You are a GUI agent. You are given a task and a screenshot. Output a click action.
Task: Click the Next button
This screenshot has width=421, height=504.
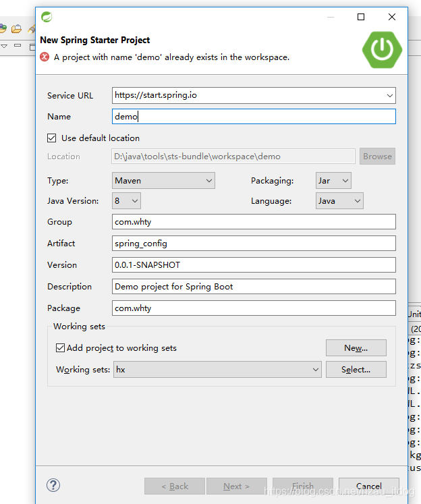[x=237, y=486]
